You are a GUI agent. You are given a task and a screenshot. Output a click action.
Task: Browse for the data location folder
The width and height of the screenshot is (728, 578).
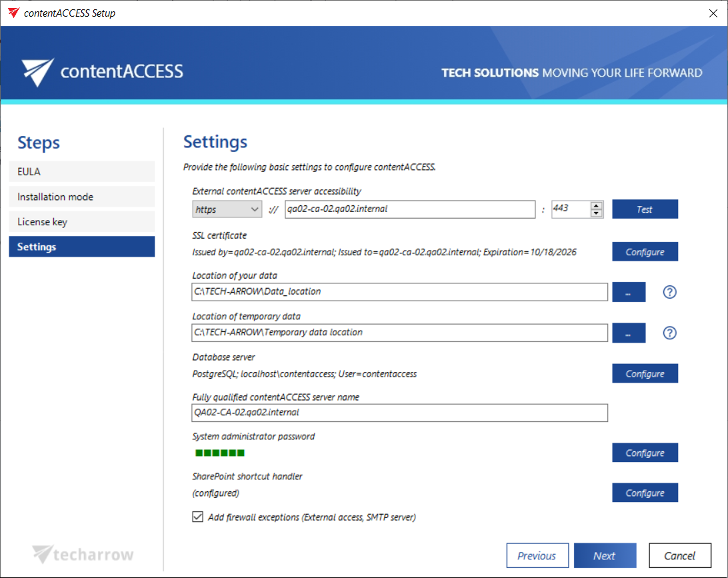tap(628, 292)
